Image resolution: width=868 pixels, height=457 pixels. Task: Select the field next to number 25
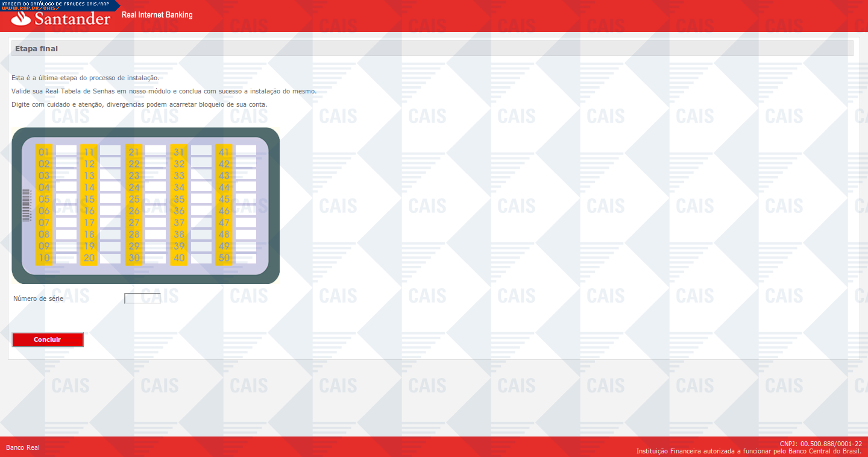click(x=156, y=199)
